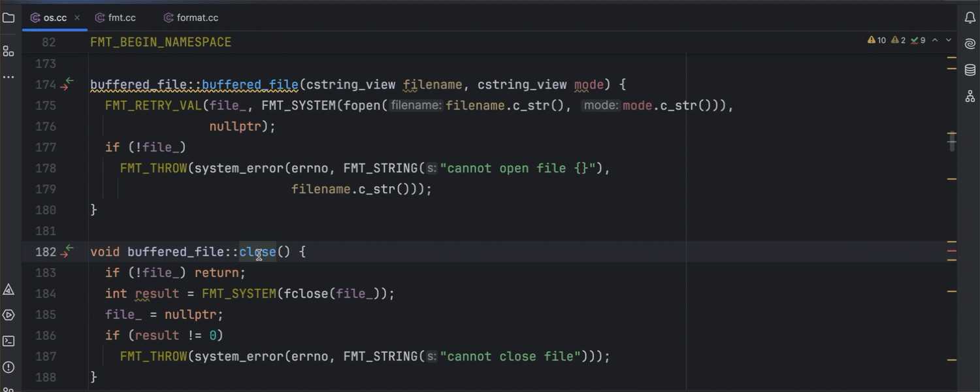The image size is (980, 392).
Task: Open the CMake tool window triangle icon
Action: (8, 289)
